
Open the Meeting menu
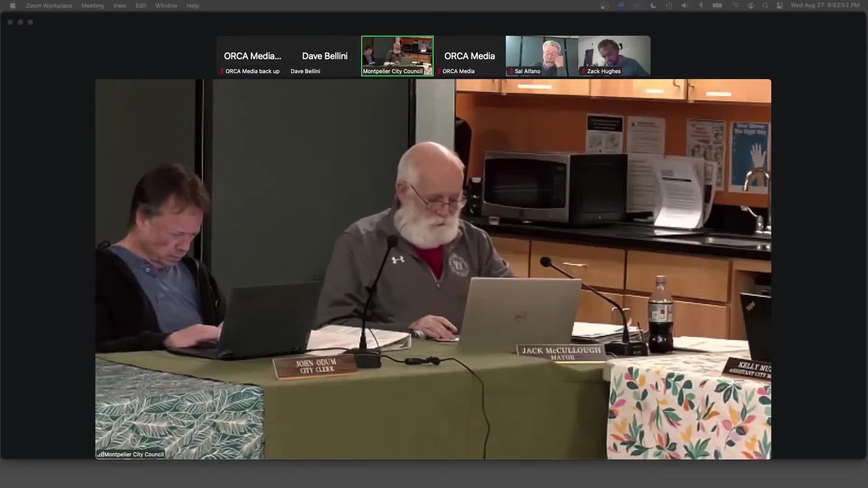tap(92, 5)
